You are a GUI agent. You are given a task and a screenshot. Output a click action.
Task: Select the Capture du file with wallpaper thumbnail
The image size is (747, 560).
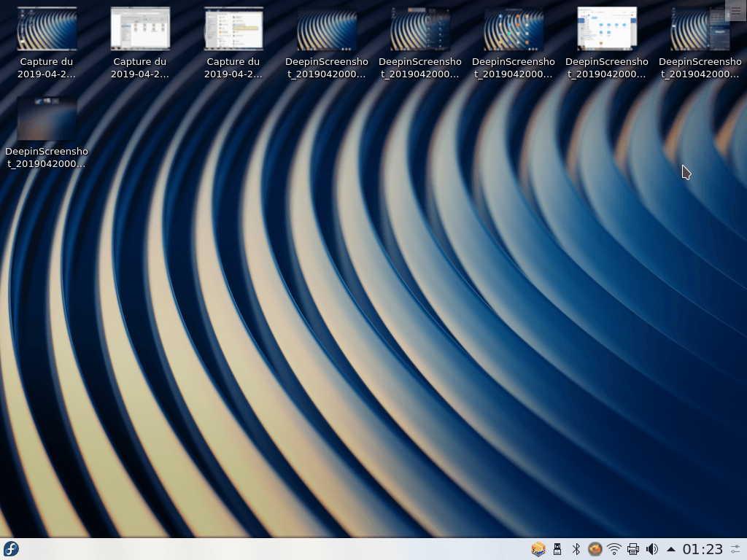click(47, 43)
